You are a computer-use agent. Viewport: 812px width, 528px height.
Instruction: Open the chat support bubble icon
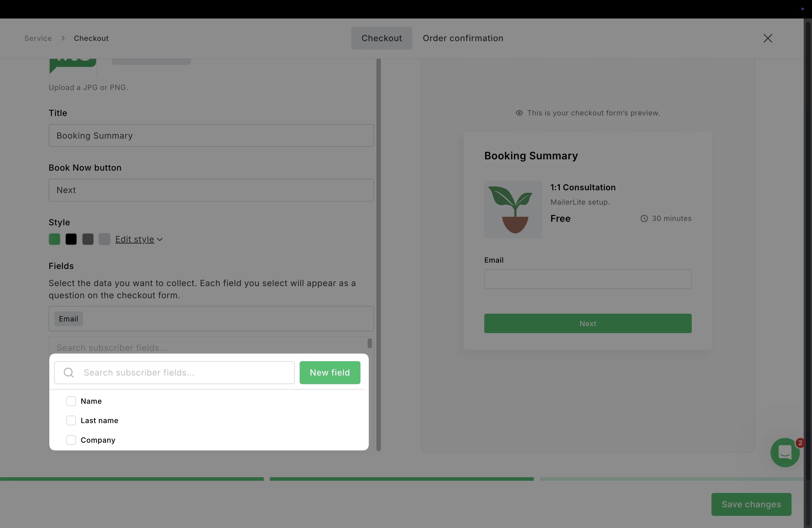click(x=785, y=453)
